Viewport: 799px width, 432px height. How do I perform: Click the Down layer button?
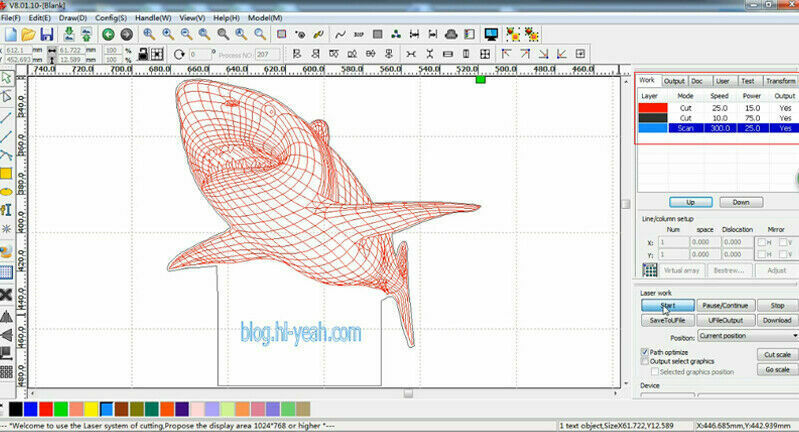point(741,202)
